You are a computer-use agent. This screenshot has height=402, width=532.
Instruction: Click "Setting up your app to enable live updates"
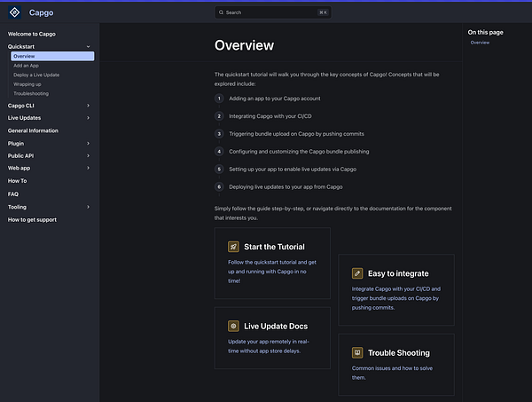[x=293, y=169]
